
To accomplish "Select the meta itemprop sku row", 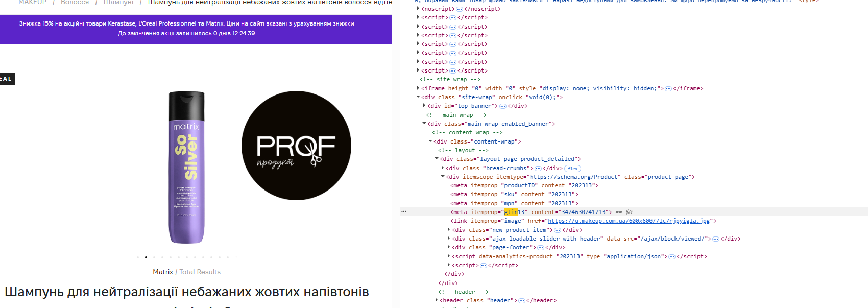I will pos(514,194).
